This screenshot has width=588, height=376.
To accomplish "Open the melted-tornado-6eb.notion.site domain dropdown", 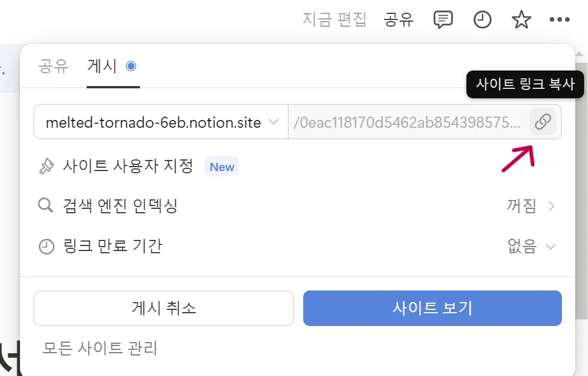I will (161, 122).
